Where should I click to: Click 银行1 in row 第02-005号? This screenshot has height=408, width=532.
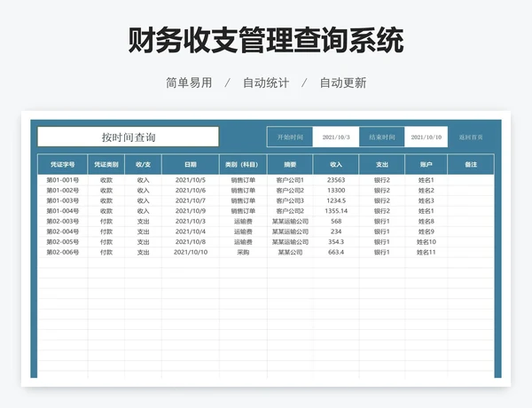381,242
